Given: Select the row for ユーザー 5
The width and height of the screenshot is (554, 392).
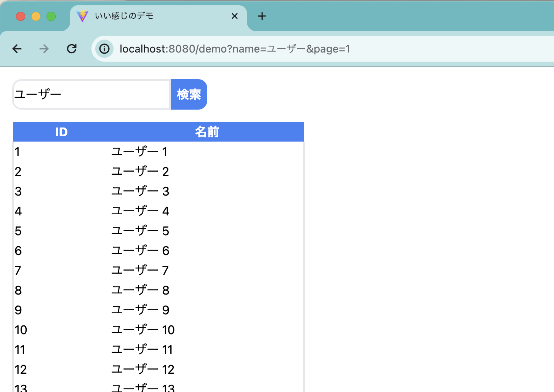Looking at the screenshot, I should click(x=139, y=231).
